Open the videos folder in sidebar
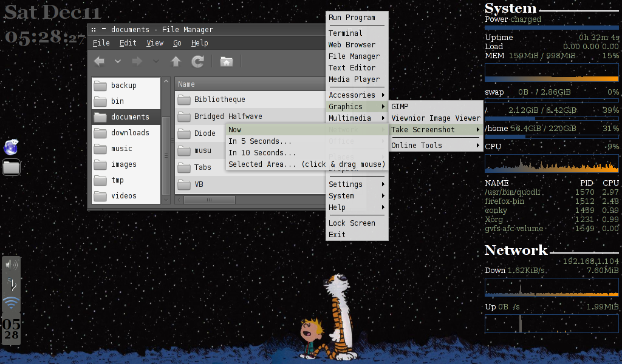Screen dimensions: 622x364 (x=126, y=196)
